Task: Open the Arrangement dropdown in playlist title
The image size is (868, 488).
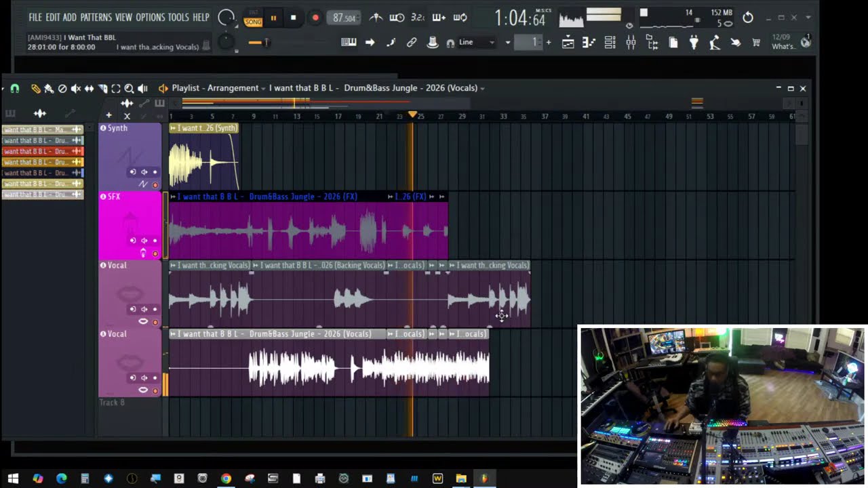Action: (236, 88)
